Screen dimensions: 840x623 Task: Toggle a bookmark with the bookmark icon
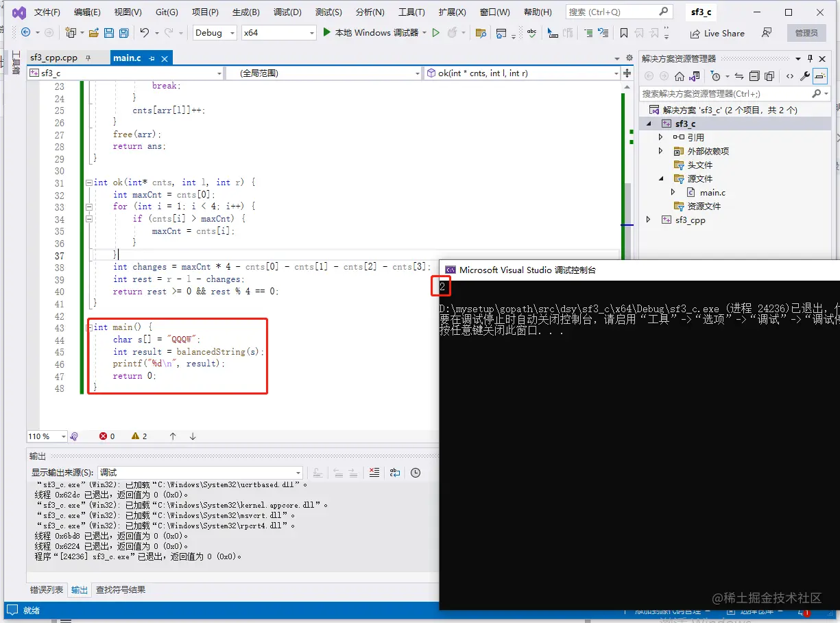coord(623,32)
